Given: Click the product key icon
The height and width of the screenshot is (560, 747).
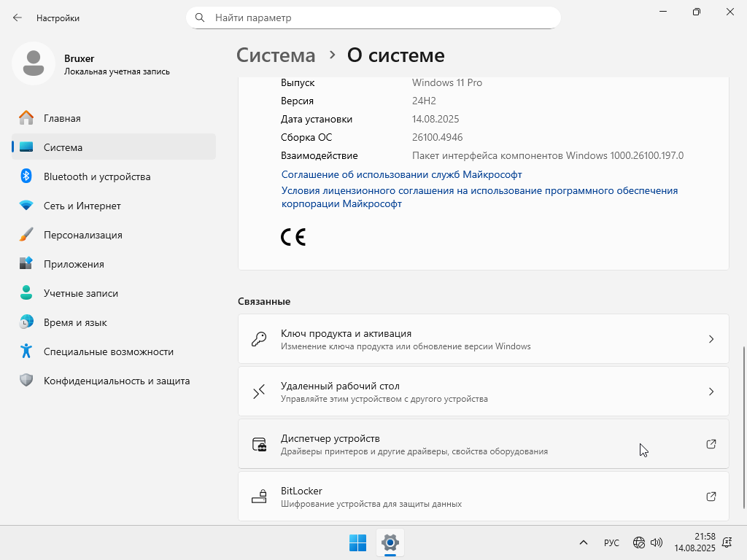Looking at the screenshot, I should coord(259,339).
